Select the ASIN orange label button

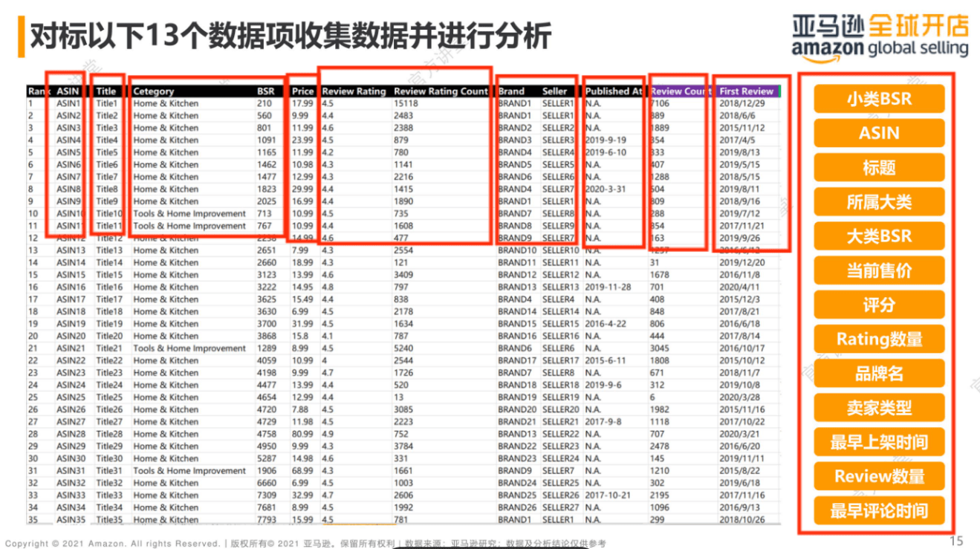pos(879,133)
